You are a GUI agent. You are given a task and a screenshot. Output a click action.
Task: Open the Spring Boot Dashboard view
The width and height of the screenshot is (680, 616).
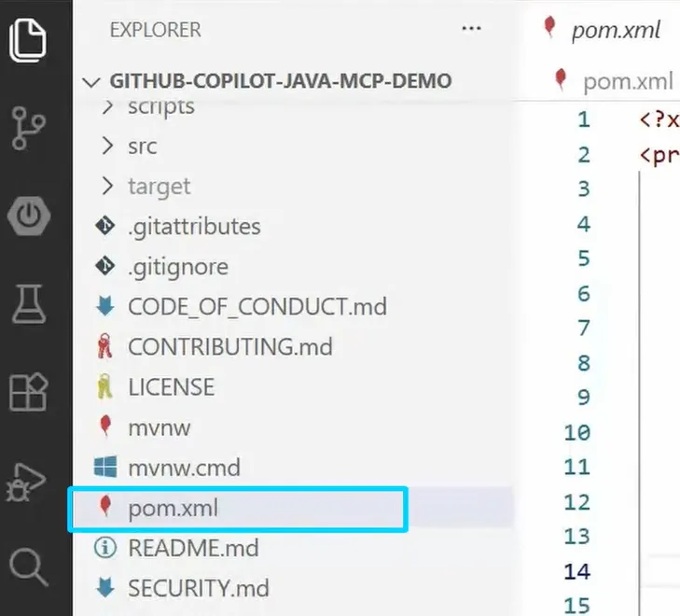pos(29,216)
